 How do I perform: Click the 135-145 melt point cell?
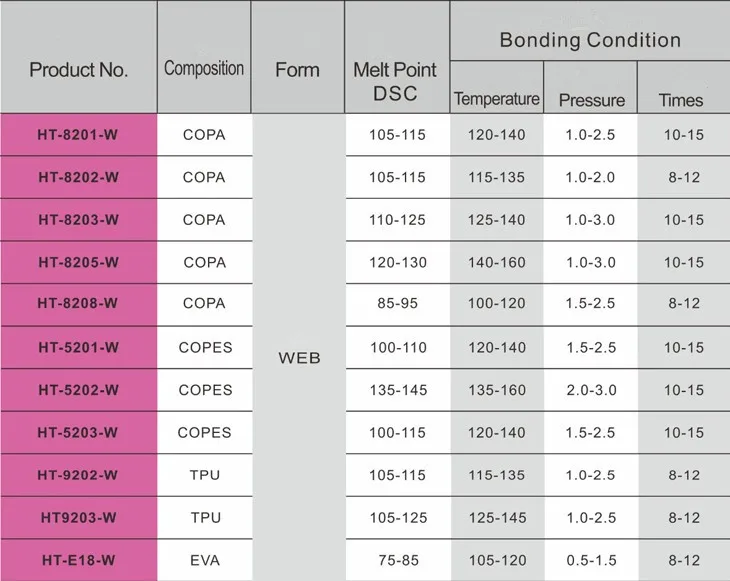[397, 390]
